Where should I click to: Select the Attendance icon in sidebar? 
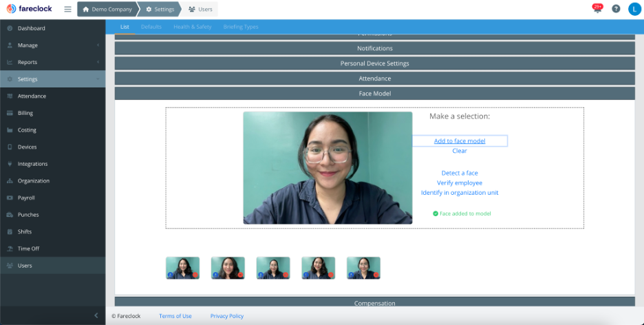click(x=10, y=96)
